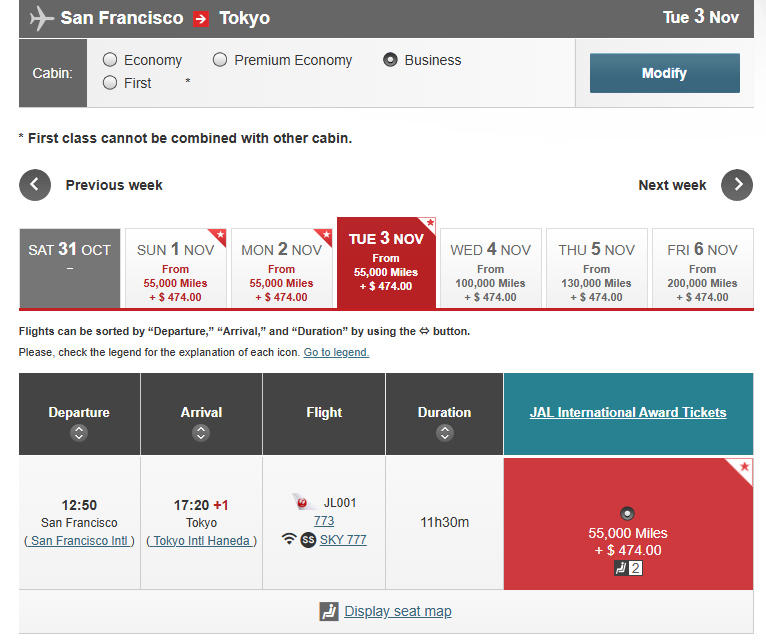Click the airplane icon beside San Francisco
This screenshot has width=766, height=643.
(42, 19)
